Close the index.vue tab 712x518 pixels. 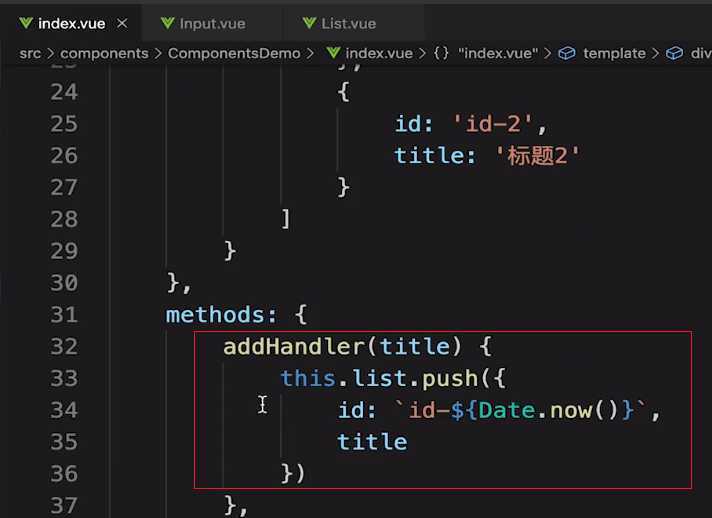122,23
